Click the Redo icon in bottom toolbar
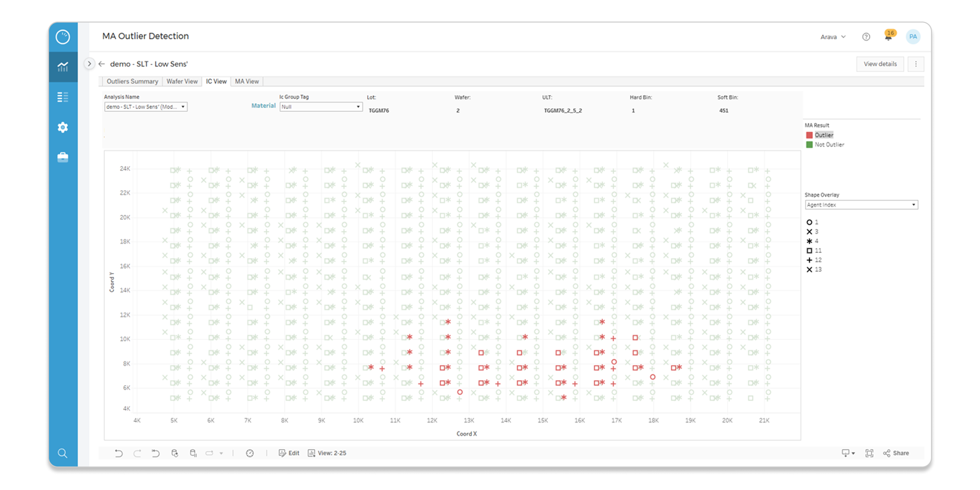Viewport: 980px width, 490px height. pos(137,453)
